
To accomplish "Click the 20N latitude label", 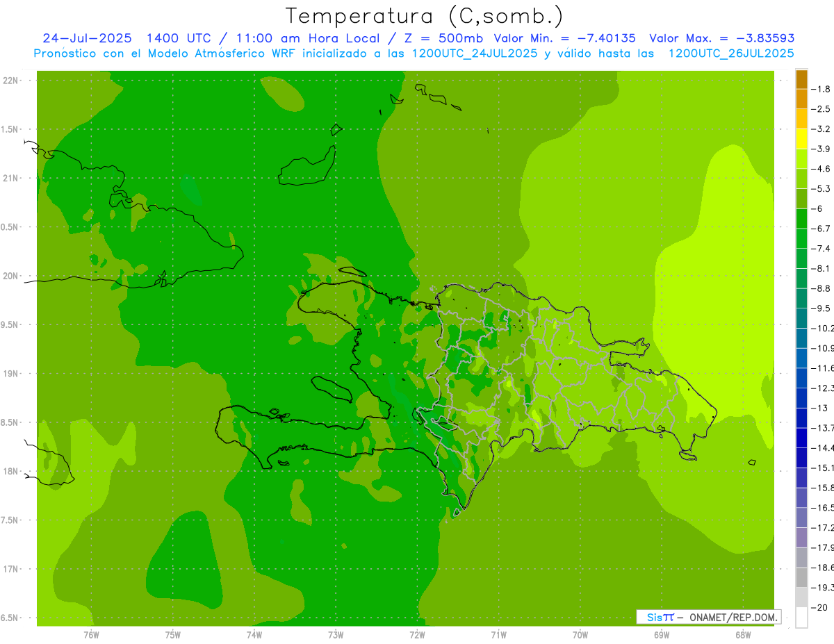I will (10, 276).
